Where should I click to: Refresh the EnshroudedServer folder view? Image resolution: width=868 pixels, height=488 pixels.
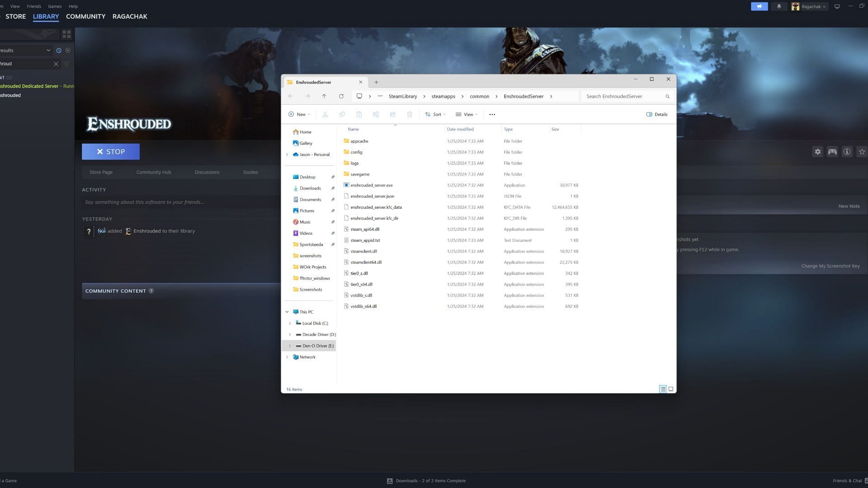point(341,96)
